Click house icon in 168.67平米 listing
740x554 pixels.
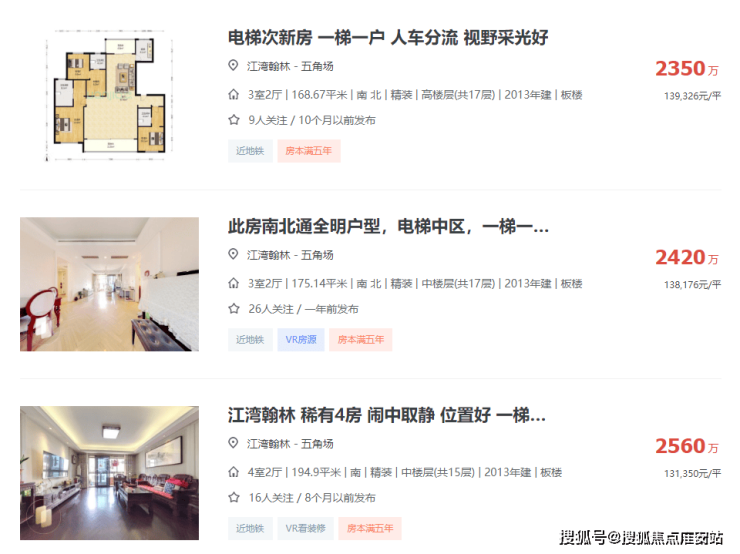[234, 94]
